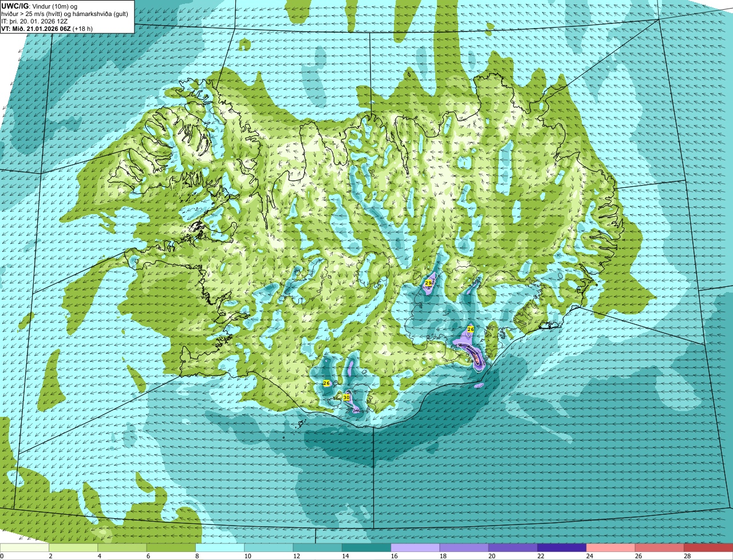
Task: Click the legend scale label '12'
Action: click(296, 556)
